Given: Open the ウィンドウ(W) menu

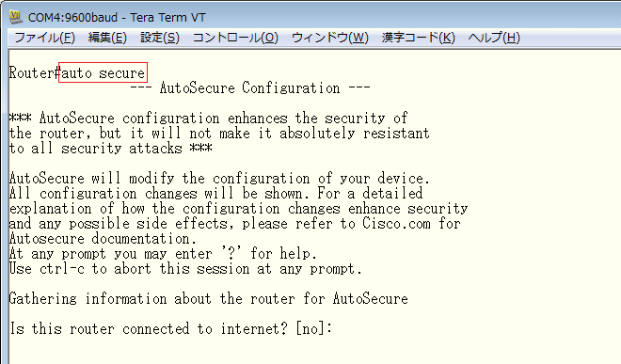Looking at the screenshot, I should pyautogui.click(x=330, y=38).
